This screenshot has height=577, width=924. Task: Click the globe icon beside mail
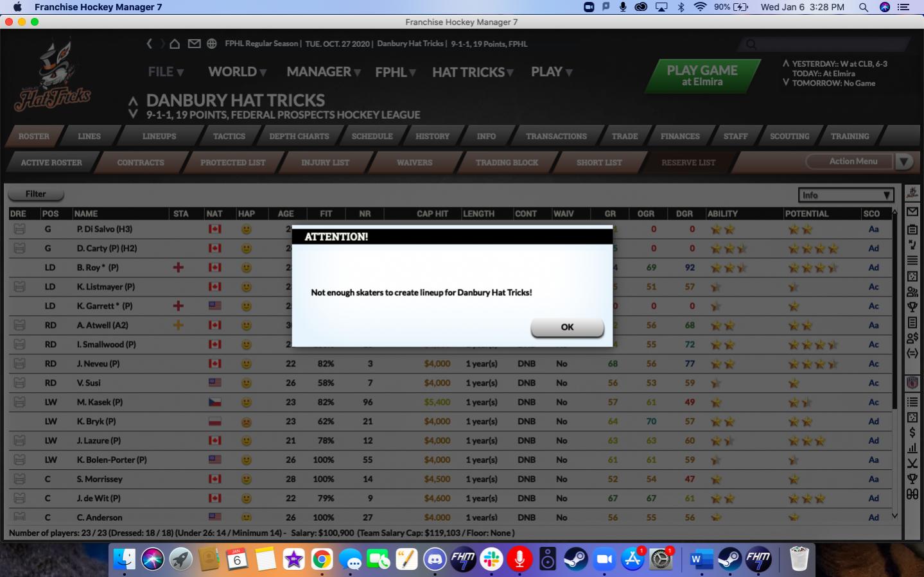pos(212,44)
